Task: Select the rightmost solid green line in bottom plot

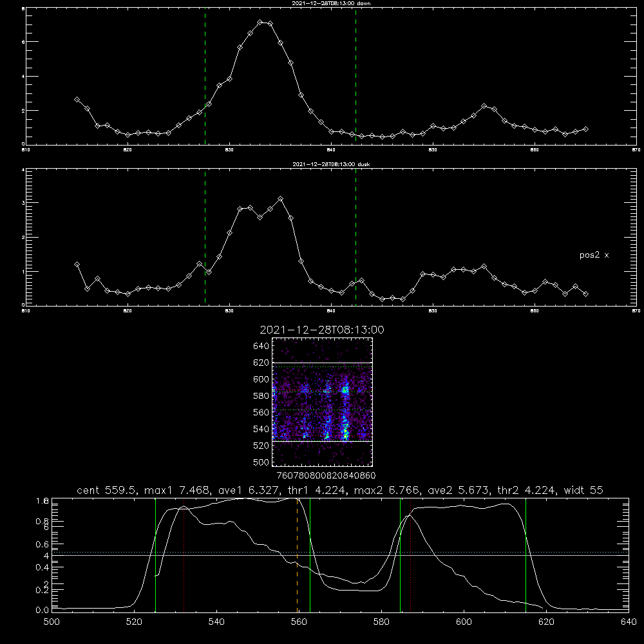Action: pos(526,554)
